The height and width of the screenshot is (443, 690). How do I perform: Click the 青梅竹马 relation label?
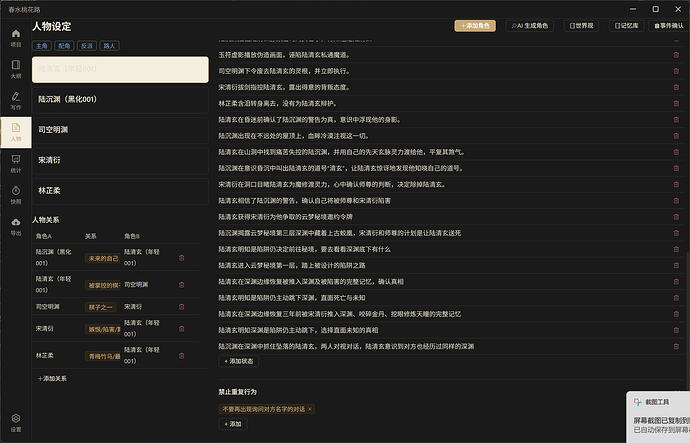pos(103,356)
